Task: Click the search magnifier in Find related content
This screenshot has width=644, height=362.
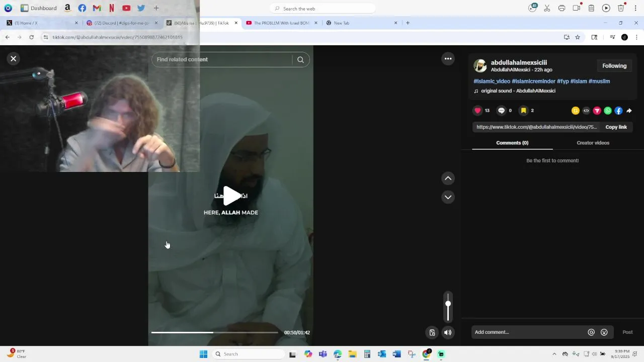Action: pos(300,60)
